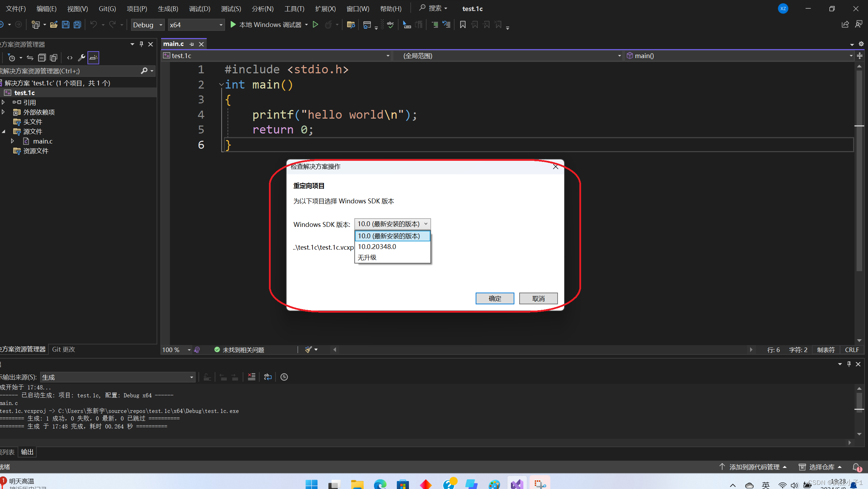Click the Open File folder icon
Image resolution: width=868 pixels, height=489 pixels.
[54, 25]
